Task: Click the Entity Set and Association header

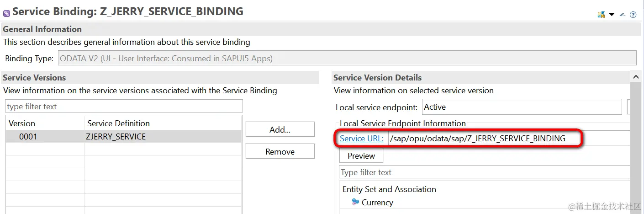Action: (x=389, y=189)
